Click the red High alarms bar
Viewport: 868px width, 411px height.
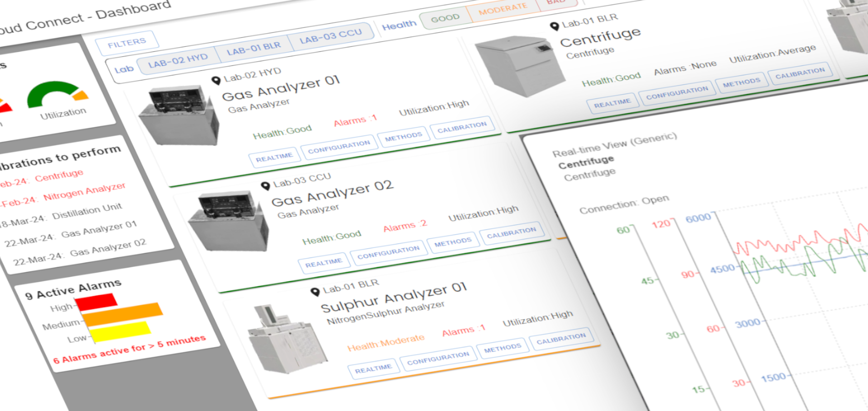click(96, 302)
